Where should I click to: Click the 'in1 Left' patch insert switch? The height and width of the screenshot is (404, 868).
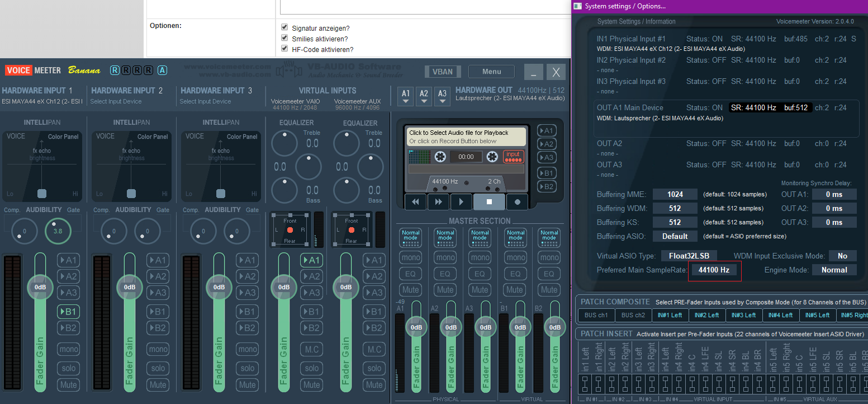[x=586, y=385]
